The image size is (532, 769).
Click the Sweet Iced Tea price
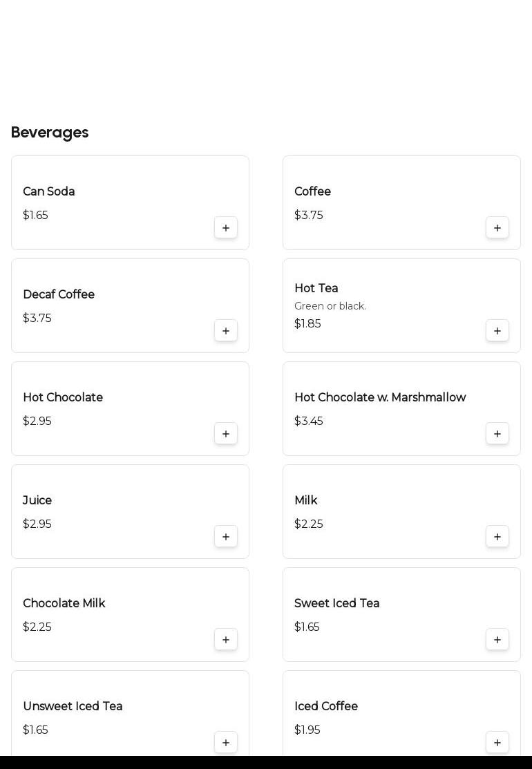coord(307,627)
